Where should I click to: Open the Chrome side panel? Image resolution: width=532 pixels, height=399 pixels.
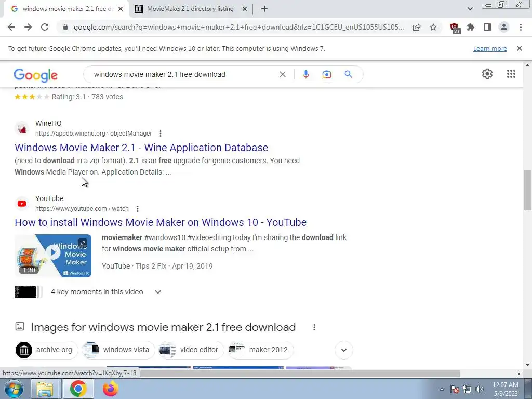(487, 27)
